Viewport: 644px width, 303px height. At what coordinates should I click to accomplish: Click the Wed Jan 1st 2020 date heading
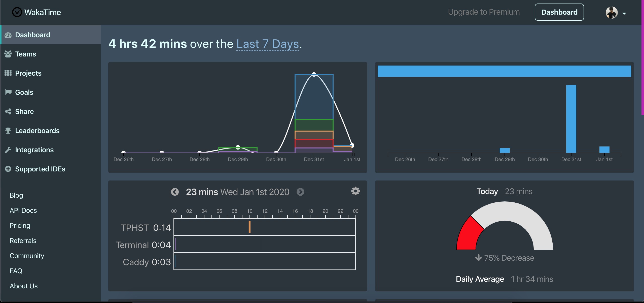255,192
